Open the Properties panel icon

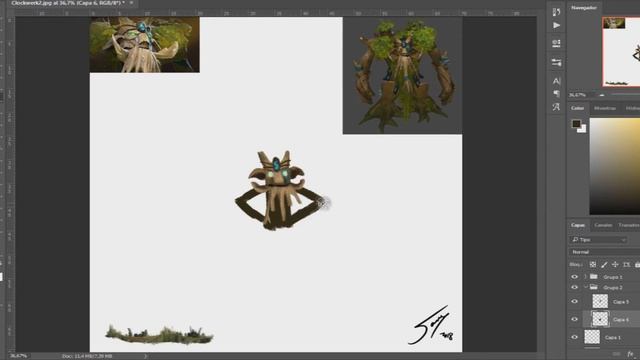pyautogui.click(x=556, y=43)
